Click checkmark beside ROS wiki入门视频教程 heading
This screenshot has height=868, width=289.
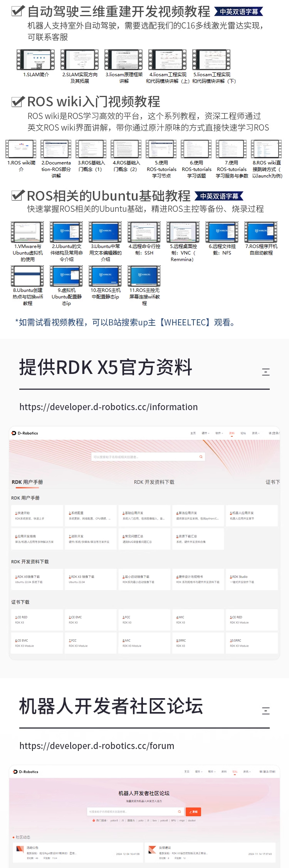tap(18, 101)
